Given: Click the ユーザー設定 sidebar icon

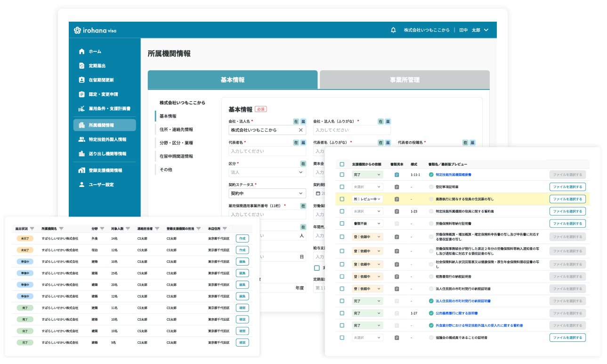Looking at the screenshot, I should pyautogui.click(x=82, y=185).
